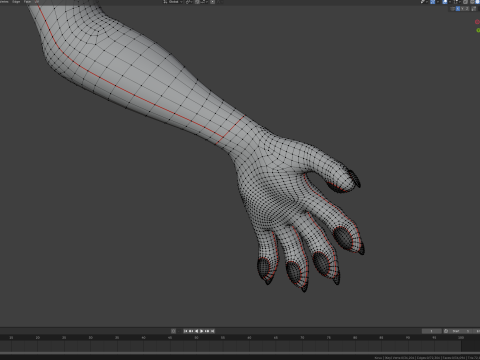Click Verts statistic in status bar

click(x=399, y=358)
